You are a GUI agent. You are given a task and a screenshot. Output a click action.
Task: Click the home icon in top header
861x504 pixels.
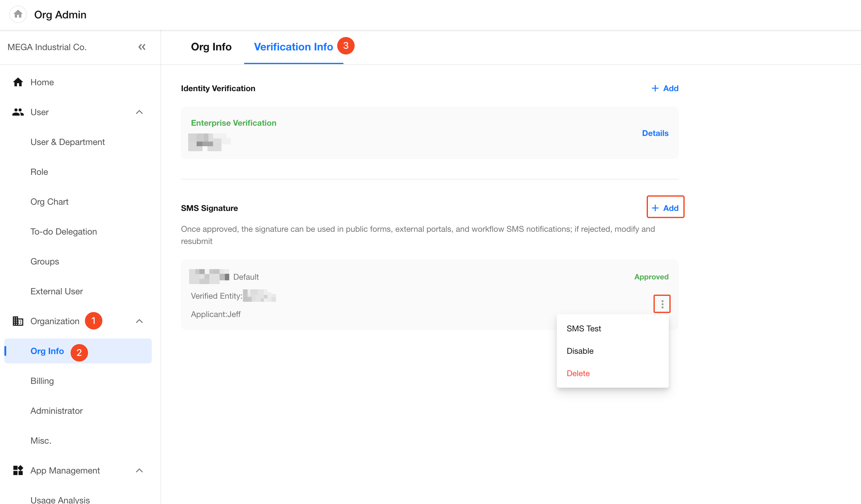click(18, 14)
